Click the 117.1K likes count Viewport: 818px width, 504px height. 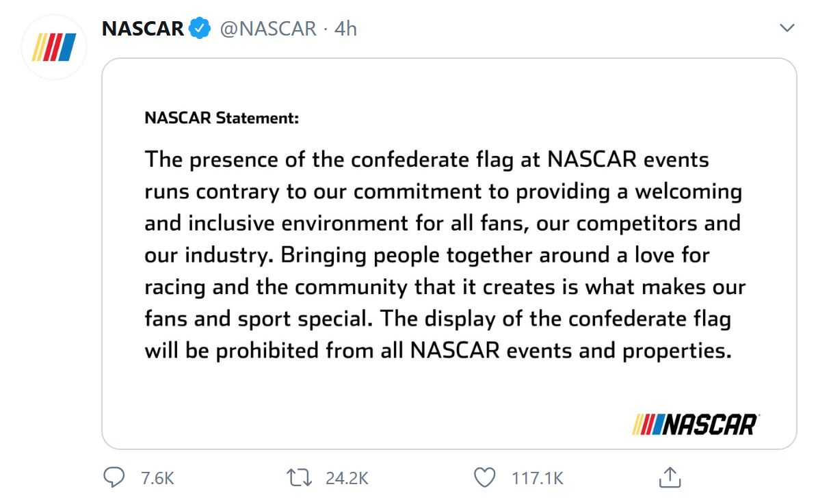click(537, 478)
